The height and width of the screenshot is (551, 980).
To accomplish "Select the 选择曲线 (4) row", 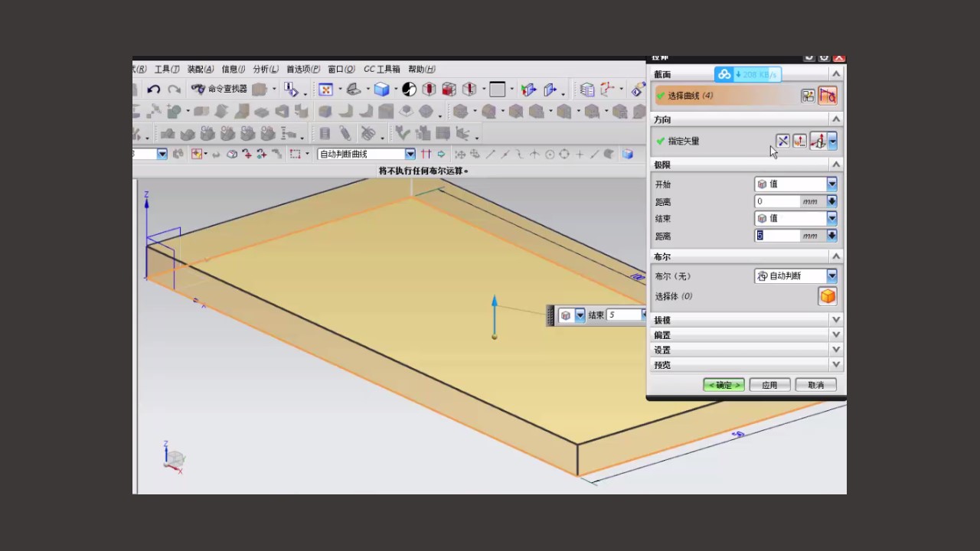I will (746, 96).
